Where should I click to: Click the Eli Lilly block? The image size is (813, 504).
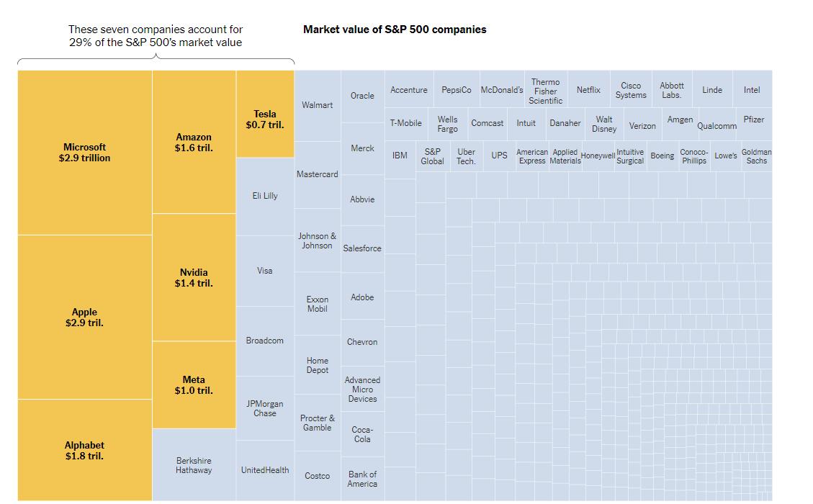[x=265, y=197]
